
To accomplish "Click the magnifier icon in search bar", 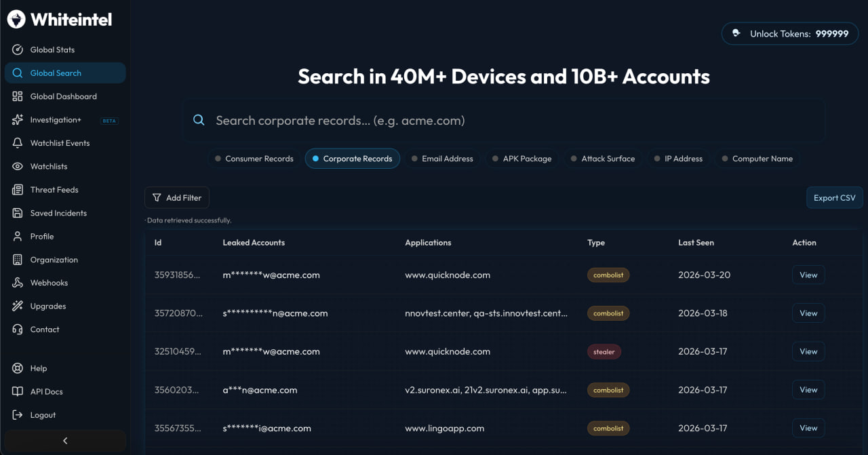I will coord(199,120).
